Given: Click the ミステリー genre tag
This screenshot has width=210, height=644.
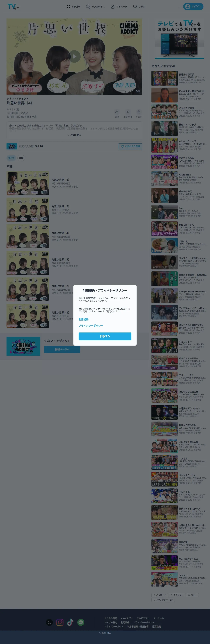Looking at the screenshot, I should pyautogui.click(x=177, y=595).
